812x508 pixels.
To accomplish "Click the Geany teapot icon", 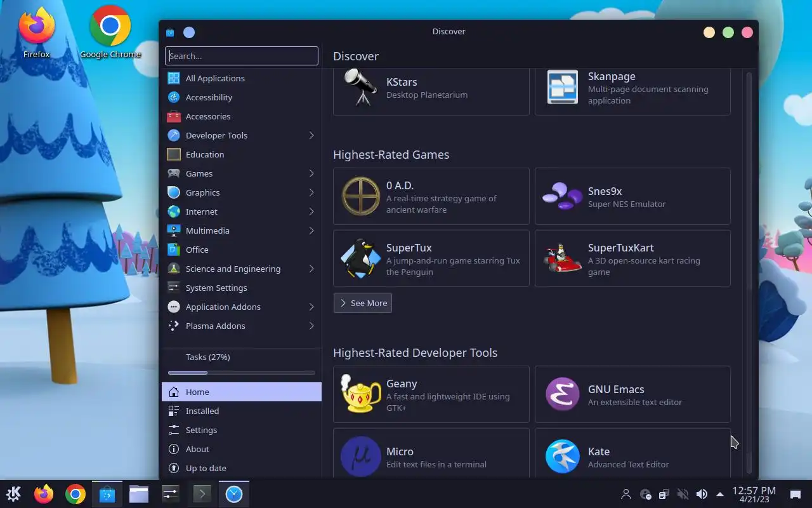I will click(x=360, y=394).
